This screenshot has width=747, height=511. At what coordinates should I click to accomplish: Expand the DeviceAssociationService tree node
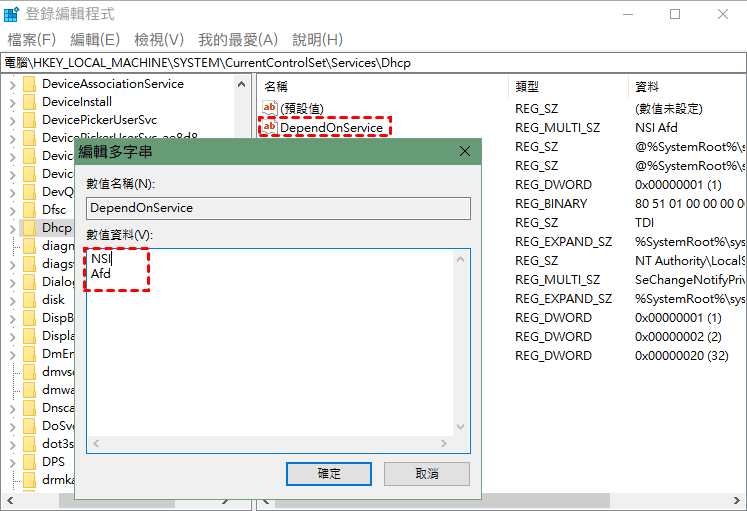(x=12, y=85)
